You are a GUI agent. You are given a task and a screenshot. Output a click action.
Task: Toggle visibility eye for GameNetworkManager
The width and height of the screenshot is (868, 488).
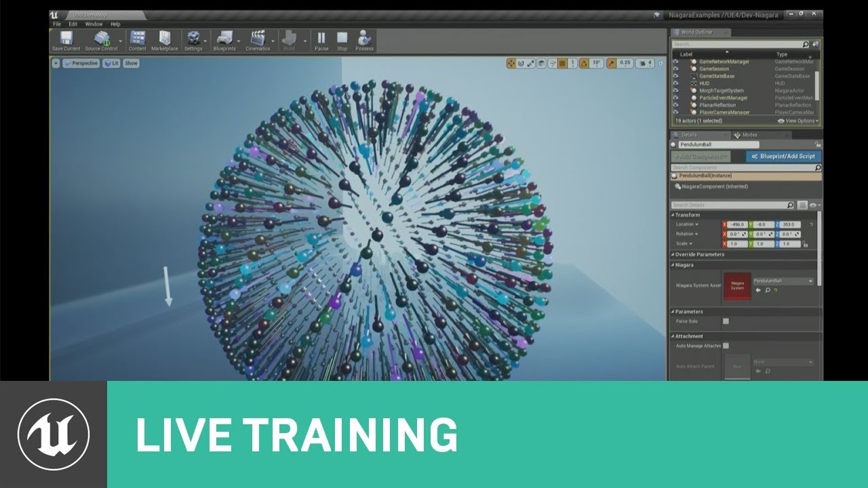tap(675, 62)
